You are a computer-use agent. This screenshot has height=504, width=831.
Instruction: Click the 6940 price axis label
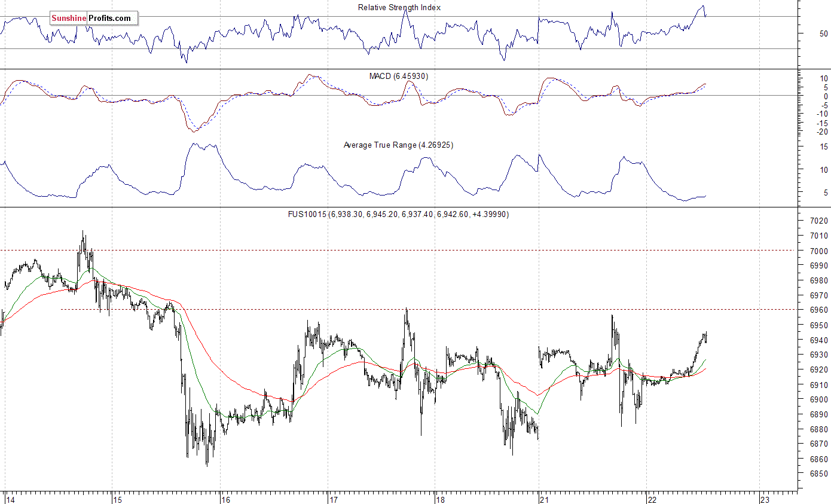click(x=819, y=340)
